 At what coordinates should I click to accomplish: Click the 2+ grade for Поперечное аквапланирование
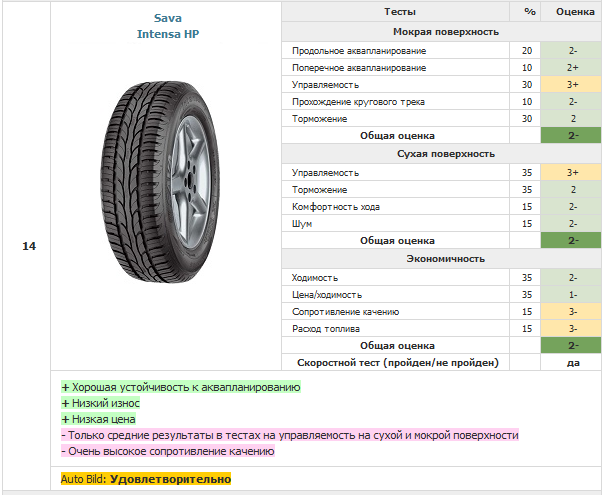click(x=571, y=67)
